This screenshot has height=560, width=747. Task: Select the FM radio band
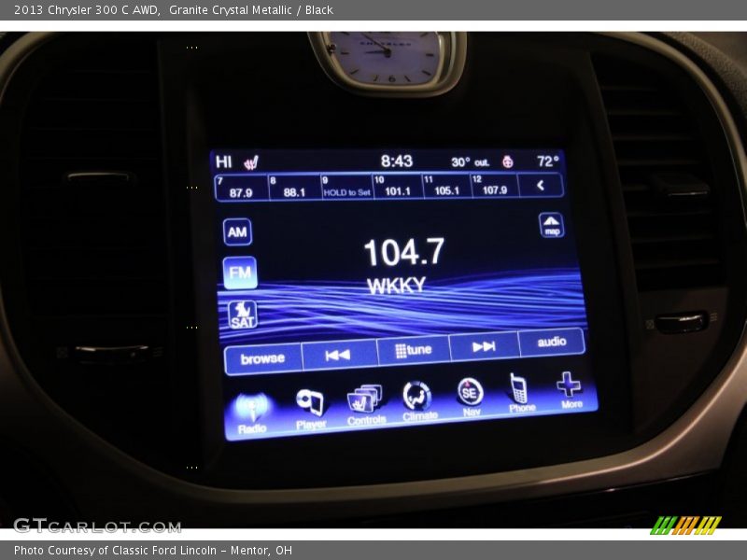pos(240,273)
